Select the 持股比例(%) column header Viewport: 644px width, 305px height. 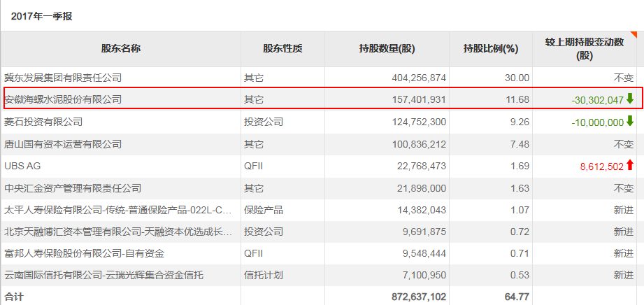point(490,49)
